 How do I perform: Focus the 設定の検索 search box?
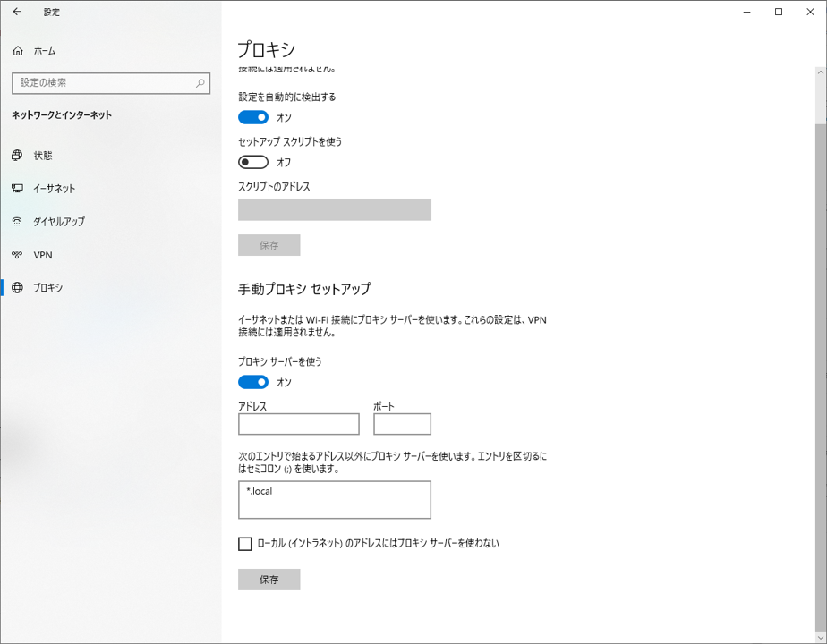(x=111, y=83)
